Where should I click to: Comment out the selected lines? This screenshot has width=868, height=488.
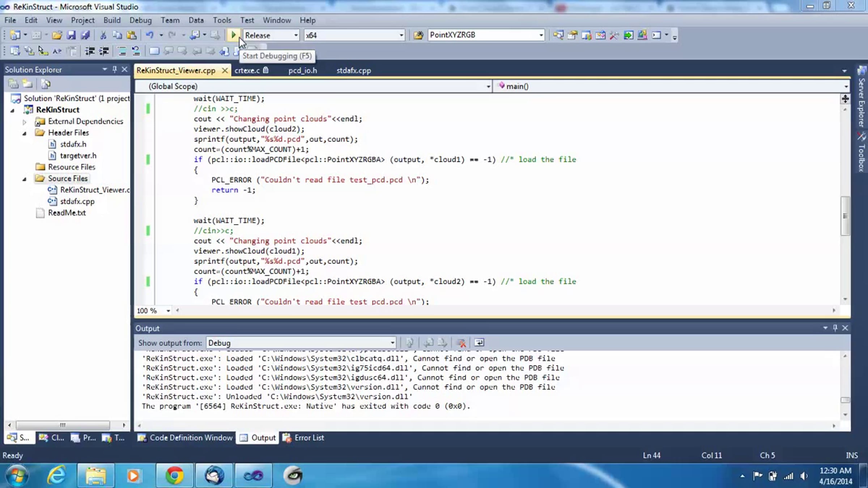pyautogui.click(x=122, y=51)
